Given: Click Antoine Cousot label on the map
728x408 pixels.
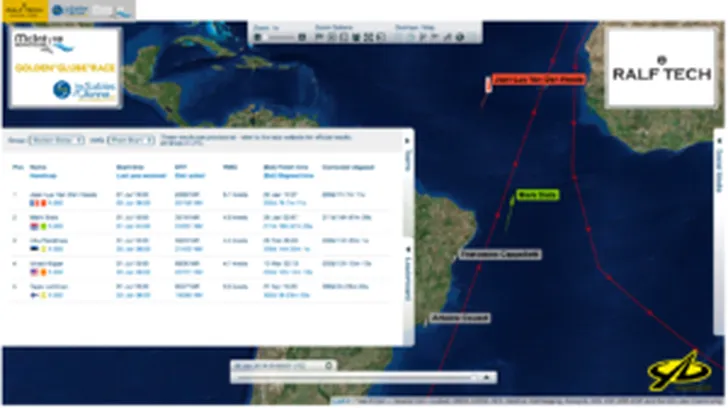Looking at the screenshot, I should (460, 318).
